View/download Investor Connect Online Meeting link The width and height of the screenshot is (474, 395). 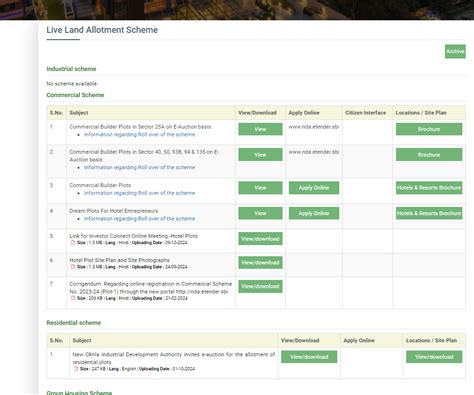point(260,239)
